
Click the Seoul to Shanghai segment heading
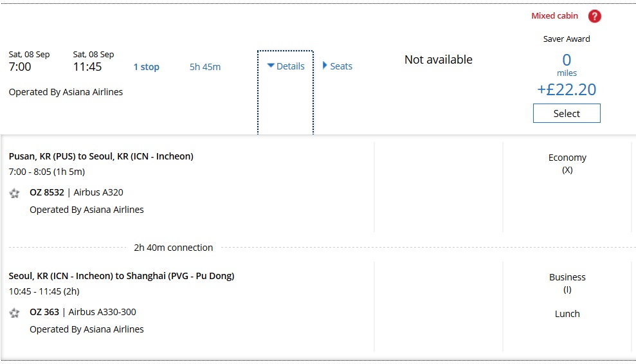pos(122,276)
